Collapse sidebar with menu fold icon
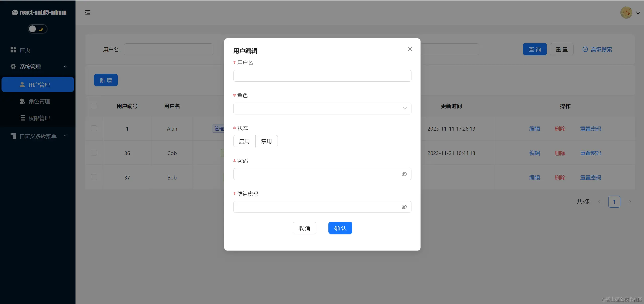This screenshot has height=304, width=644. 88,13
